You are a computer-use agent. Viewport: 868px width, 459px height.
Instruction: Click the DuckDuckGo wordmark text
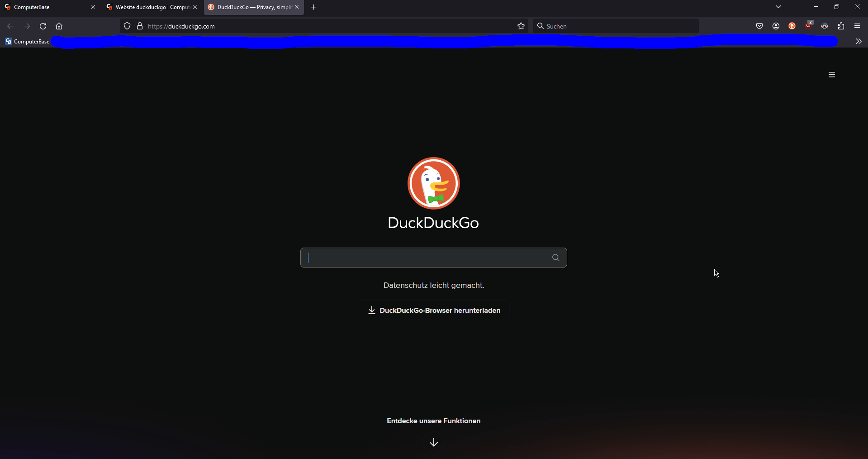point(433,223)
